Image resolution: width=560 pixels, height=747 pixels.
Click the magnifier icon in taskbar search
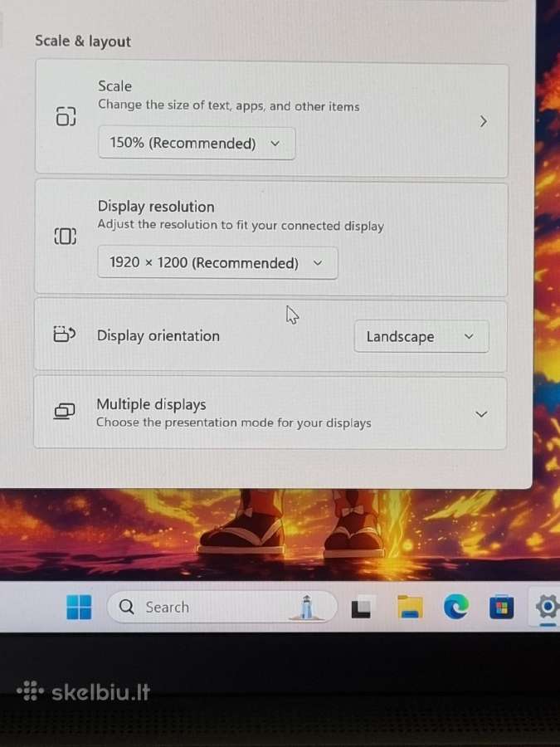point(126,607)
